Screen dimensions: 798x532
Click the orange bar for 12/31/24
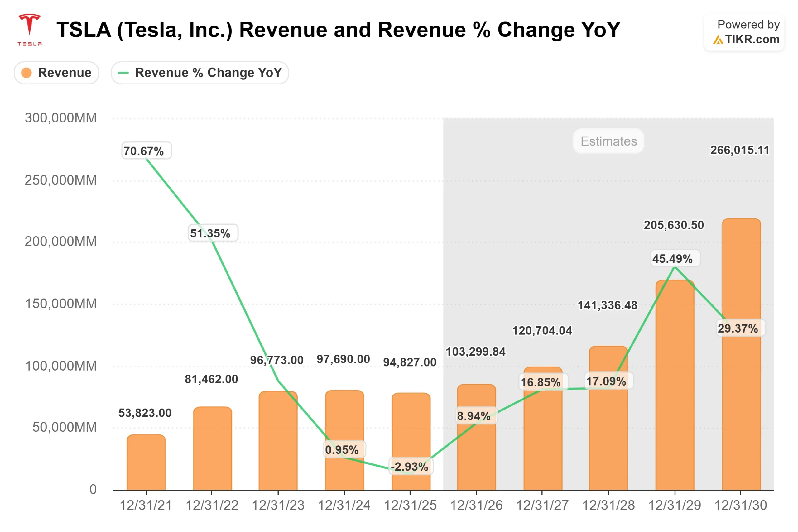point(344,441)
